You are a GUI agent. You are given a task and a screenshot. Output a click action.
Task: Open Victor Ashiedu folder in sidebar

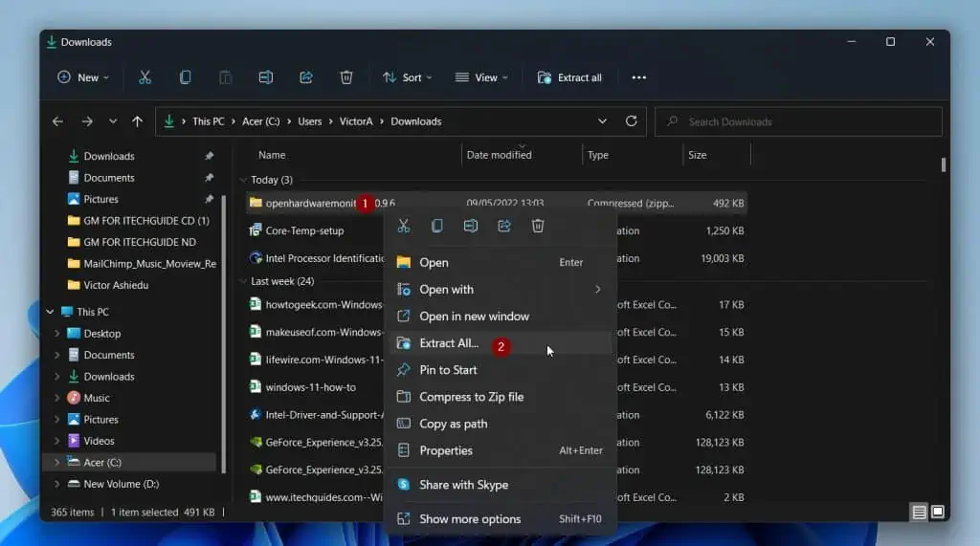click(x=116, y=286)
